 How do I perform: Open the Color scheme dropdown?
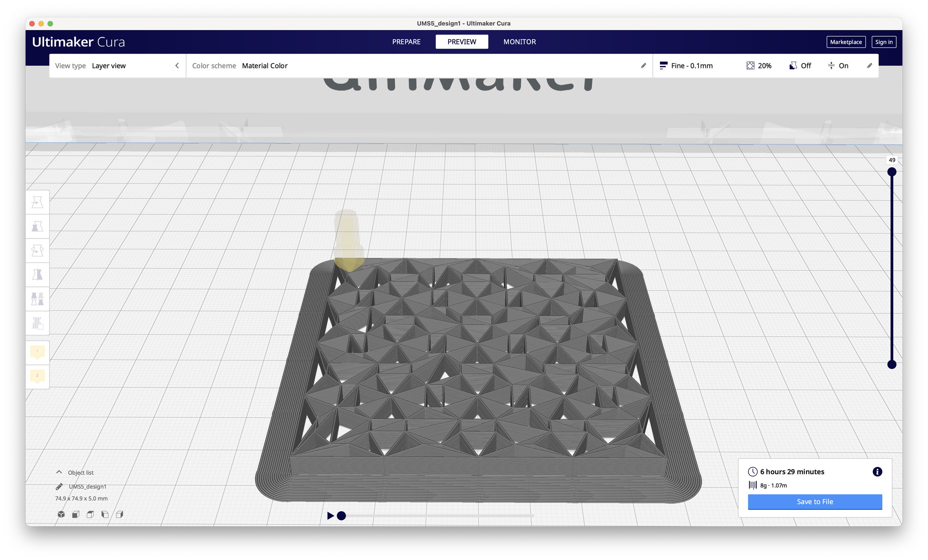point(265,65)
